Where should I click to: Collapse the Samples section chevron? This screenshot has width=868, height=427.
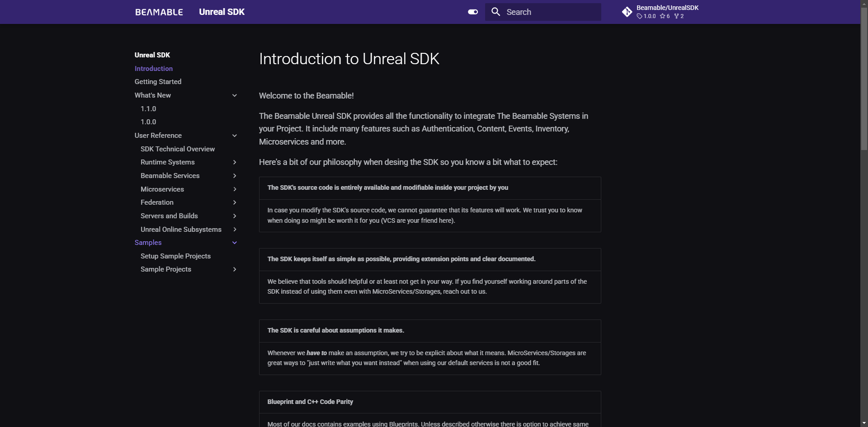point(235,243)
